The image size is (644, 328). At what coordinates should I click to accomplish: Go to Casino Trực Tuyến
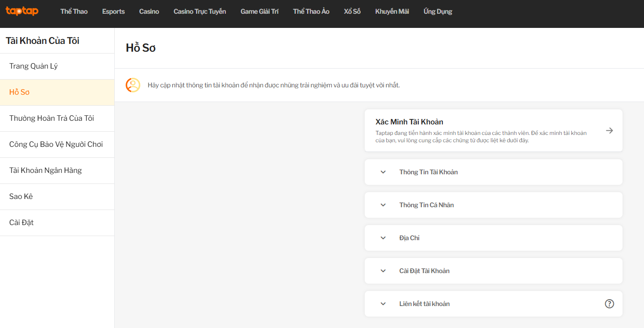[200, 11]
